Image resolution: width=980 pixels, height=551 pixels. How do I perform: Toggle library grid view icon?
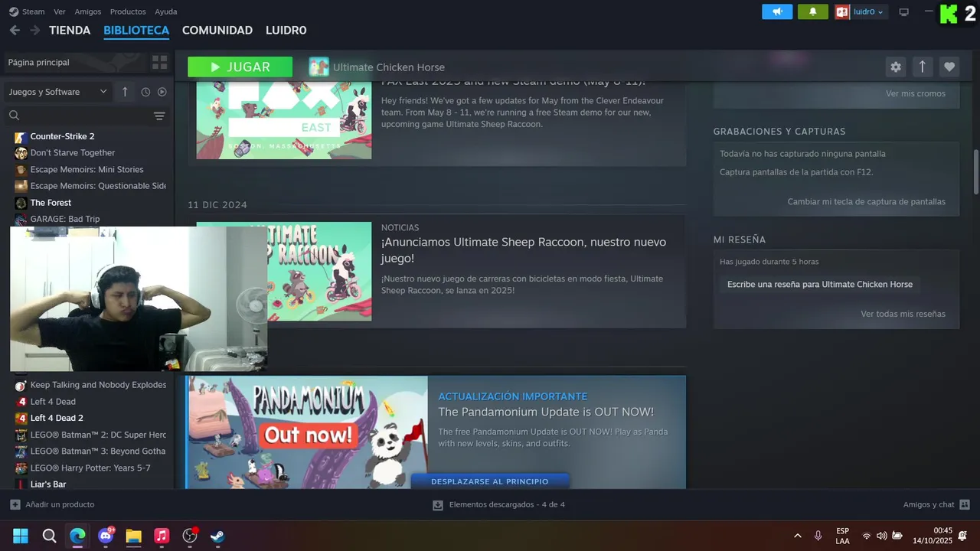(159, 62)
